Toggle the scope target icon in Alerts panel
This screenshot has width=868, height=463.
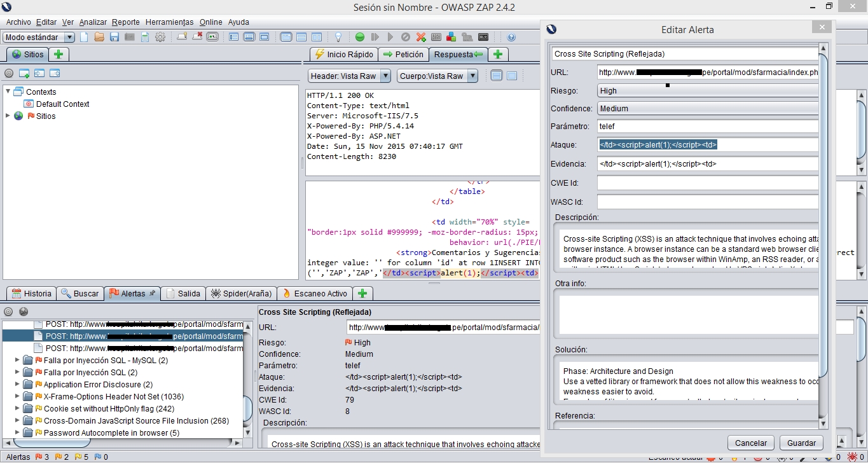[9, 312]
